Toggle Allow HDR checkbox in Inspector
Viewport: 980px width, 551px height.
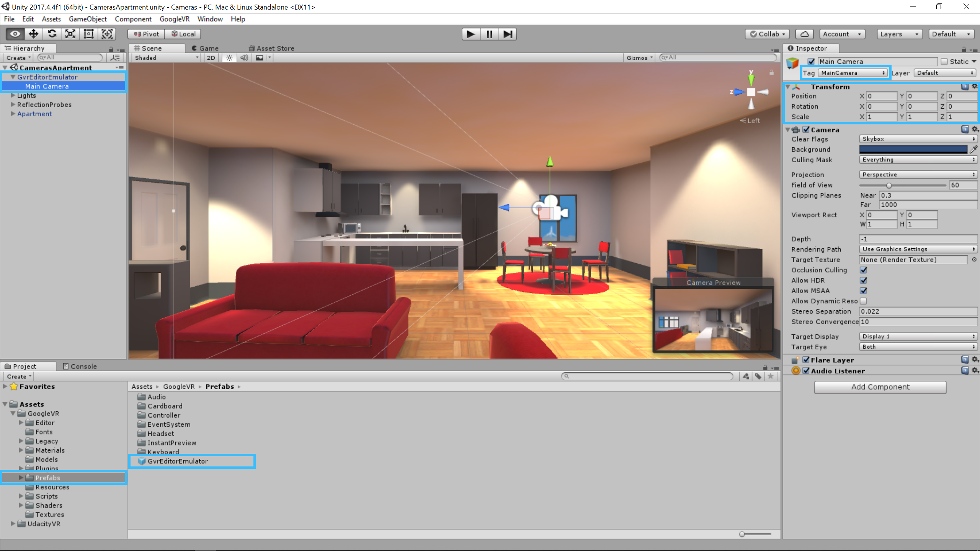tap(864, 280)
